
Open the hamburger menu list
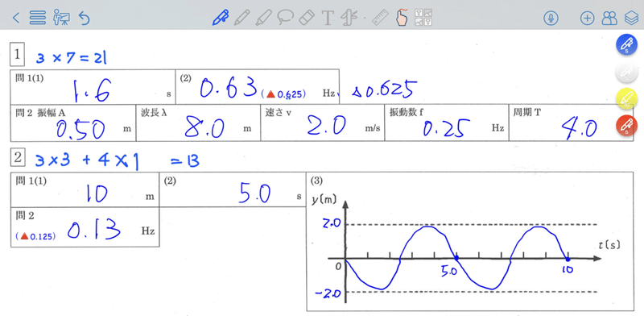coord(38,18)
